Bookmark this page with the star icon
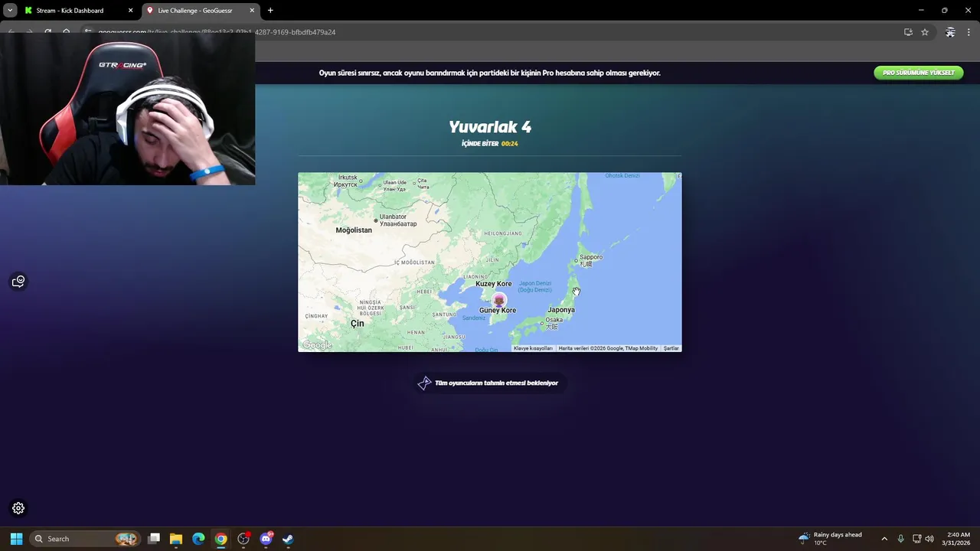The height and width of the screenshot is (551, 980). click(925, 32)
